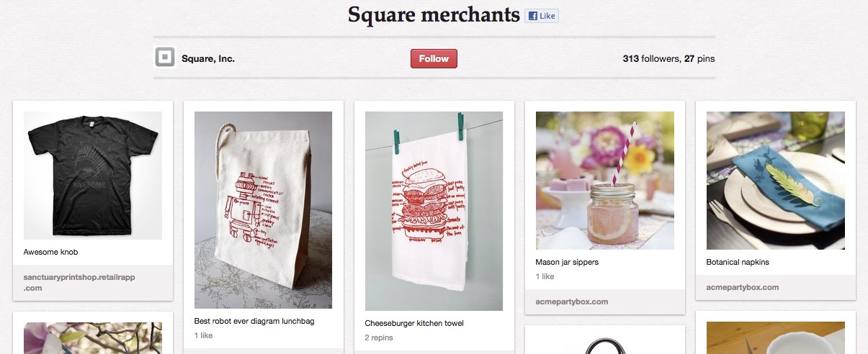Open the partially visible flower branch pin
Viewport: 868px width, 354px height.
pos(93,338)
